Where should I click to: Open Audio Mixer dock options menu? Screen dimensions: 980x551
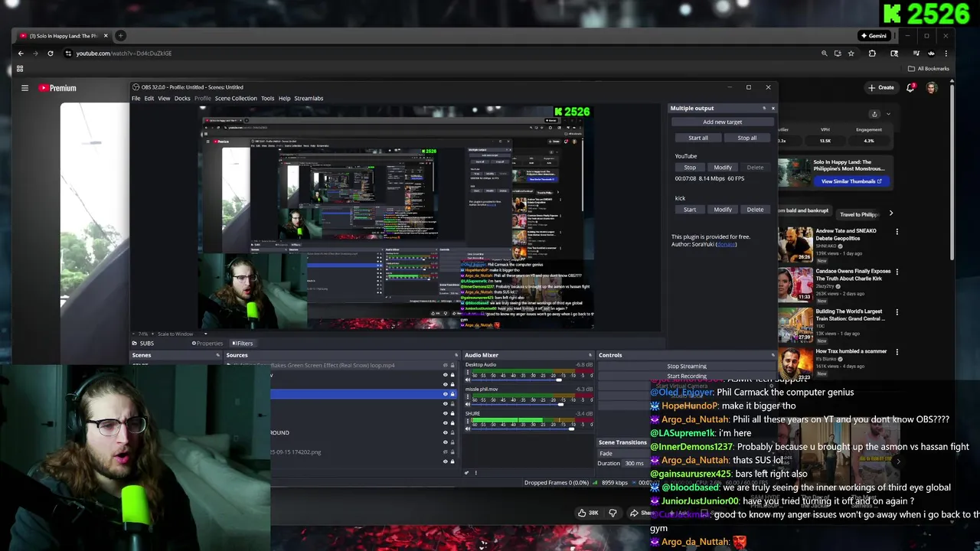click(475, 472)
